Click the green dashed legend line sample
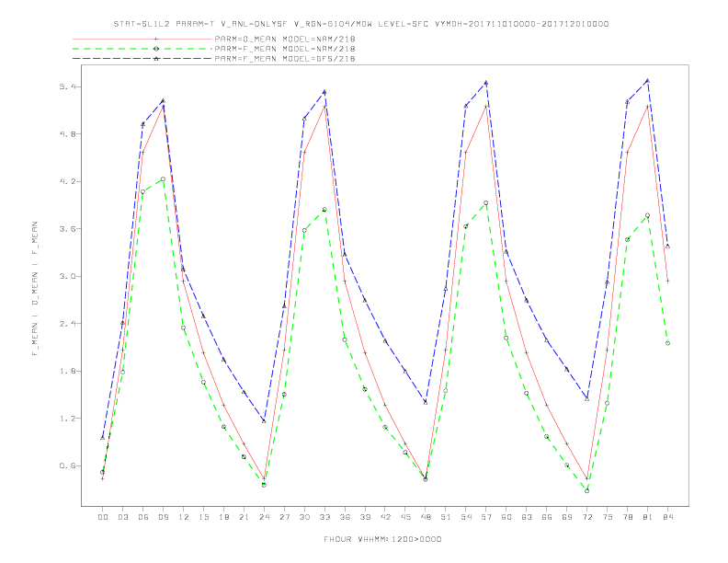The height and width of the screenshot is (563, 728). 142,49
